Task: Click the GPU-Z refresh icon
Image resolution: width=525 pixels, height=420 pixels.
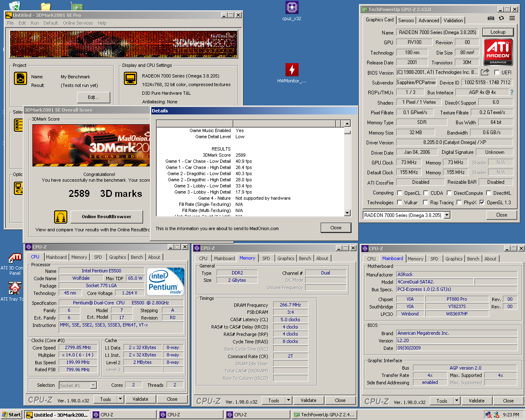Action: tap(501, 18)
